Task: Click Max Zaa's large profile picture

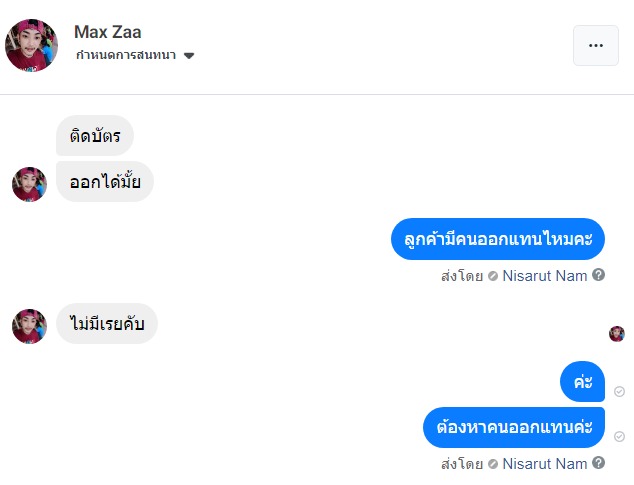Action: pos(31,45)
